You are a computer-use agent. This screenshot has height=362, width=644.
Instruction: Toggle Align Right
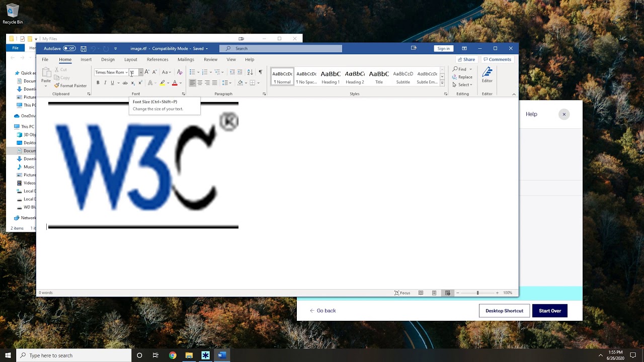point(207,82)
